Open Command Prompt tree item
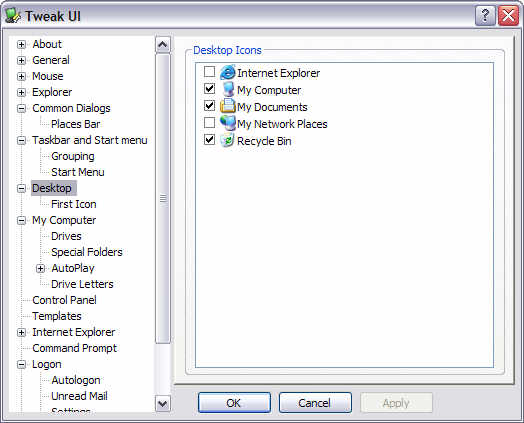This screenshot has height=423, width=524. click(x=75, y=348)
